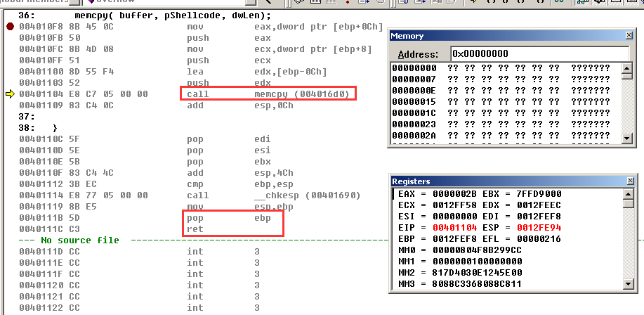Click the 'No source file' separator text
The height and width of the screenshot is (315, 644).
point(80,240)
